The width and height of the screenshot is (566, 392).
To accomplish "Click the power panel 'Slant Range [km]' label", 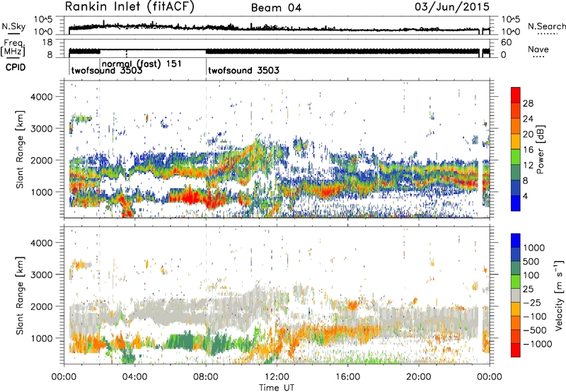I will (20, 149).
